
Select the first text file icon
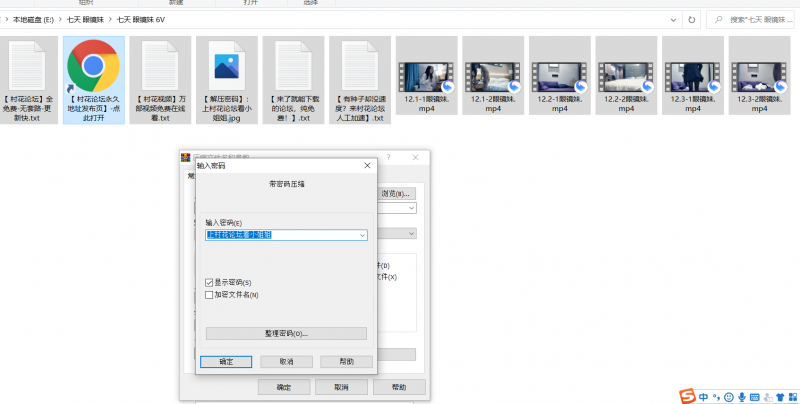[x=28, y=66]
